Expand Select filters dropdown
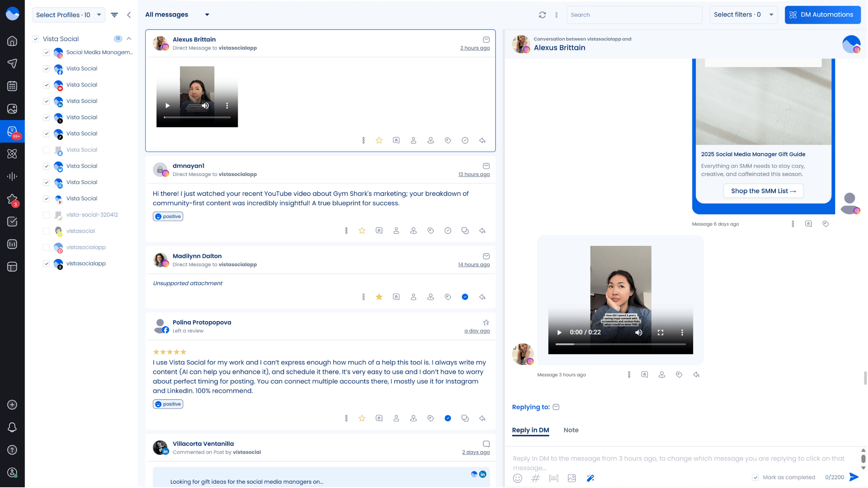The width and height of the screenshot is (868, 488). click(744, 15)
